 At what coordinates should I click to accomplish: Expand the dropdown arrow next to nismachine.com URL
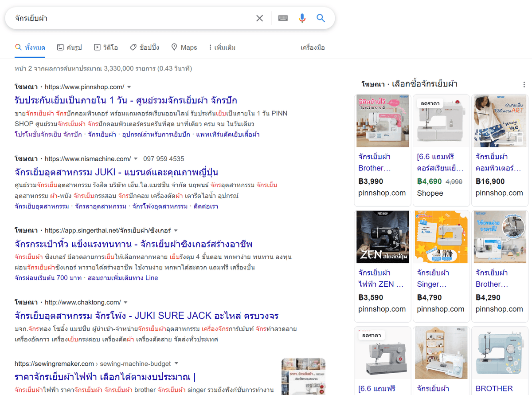coord(136,159)
